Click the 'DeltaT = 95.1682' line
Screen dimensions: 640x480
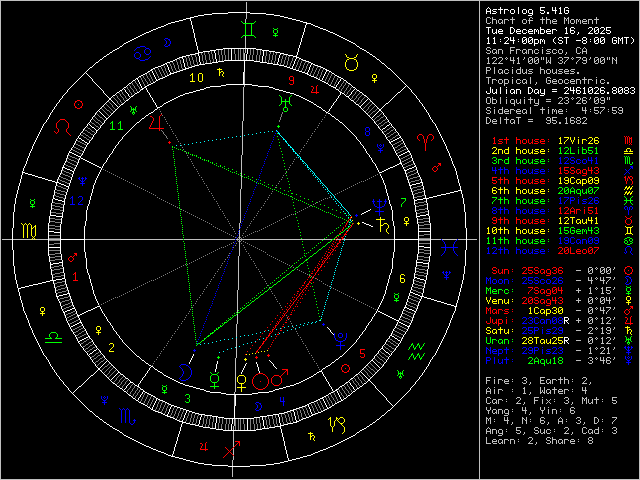[536, 121]
